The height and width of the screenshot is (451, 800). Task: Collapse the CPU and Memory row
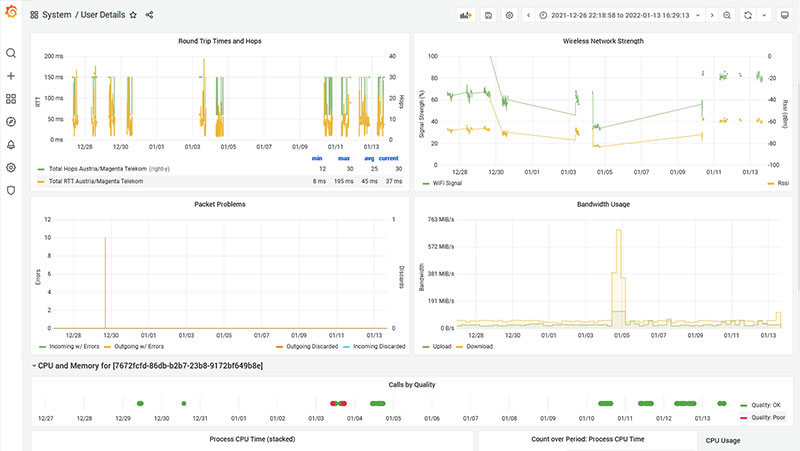coord(34,366)
